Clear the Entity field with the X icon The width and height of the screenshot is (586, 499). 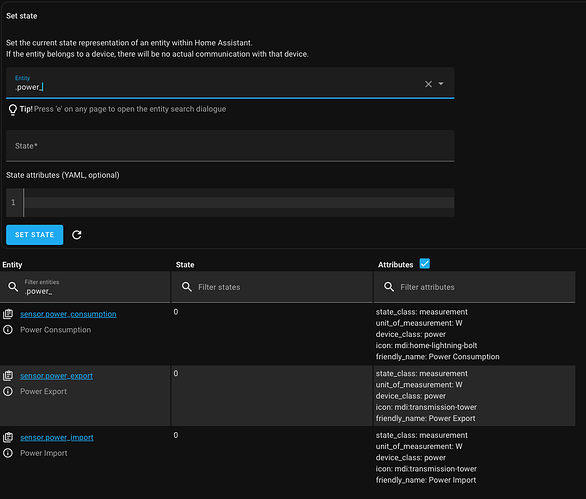pos(428,84)
